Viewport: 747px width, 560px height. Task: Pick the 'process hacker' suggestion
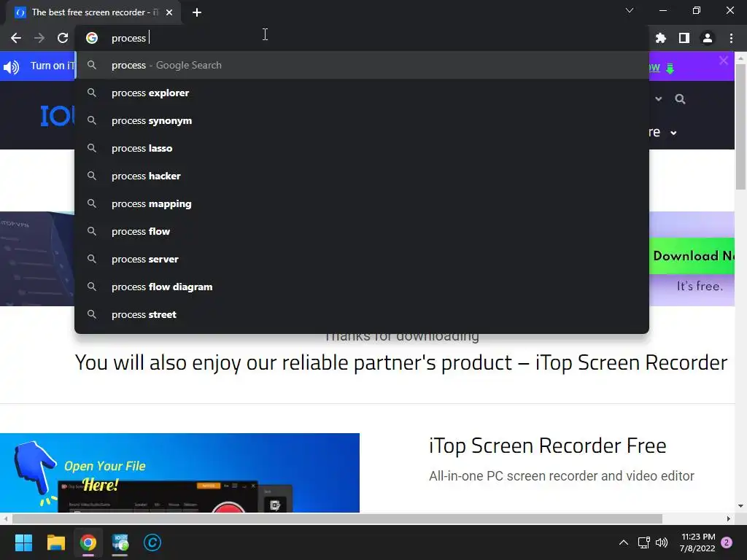pos(362,176)
